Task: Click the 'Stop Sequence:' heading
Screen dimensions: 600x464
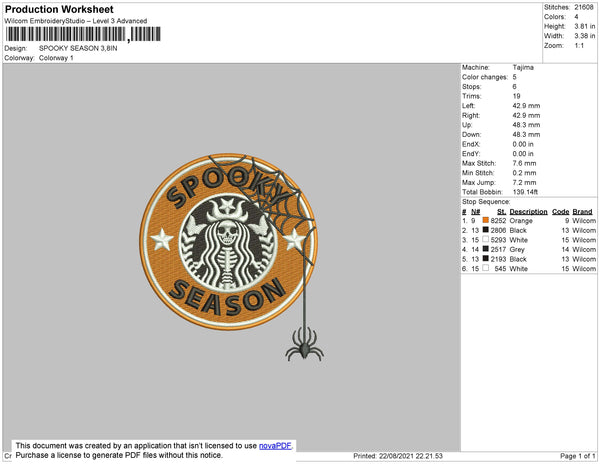Action: [486, 202]
